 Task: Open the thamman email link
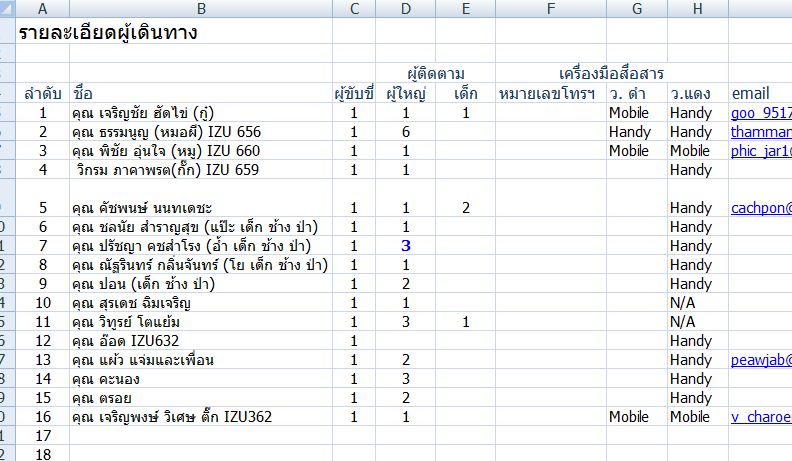pos(761,132)
